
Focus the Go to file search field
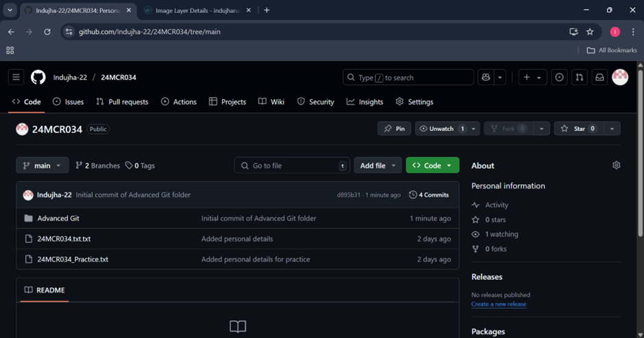tap(292, 165)
